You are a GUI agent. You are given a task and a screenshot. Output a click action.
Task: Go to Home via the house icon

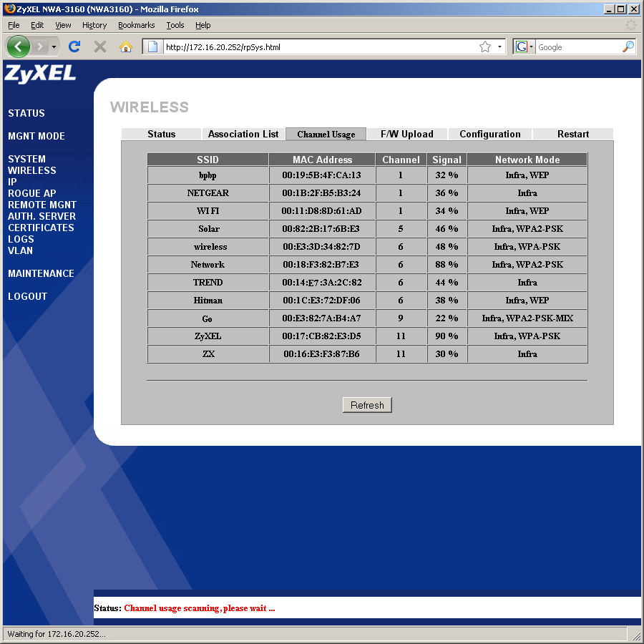pos(126,47)
